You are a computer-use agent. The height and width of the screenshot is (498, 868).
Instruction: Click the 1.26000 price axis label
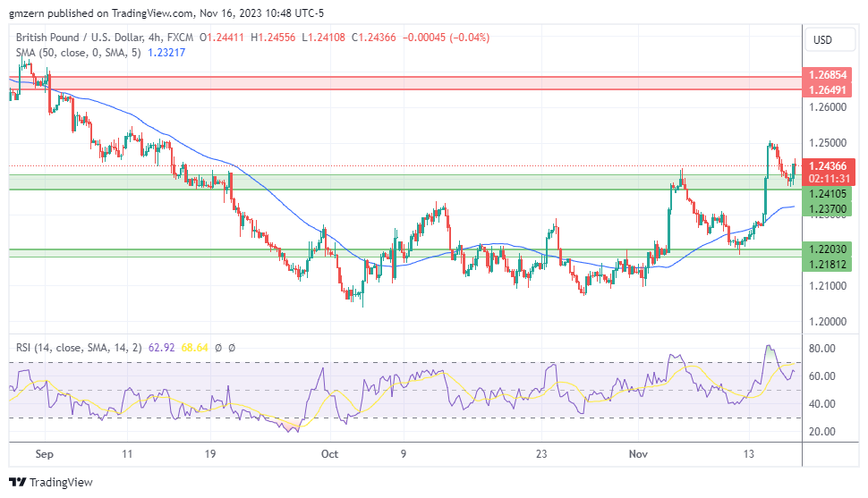pos(828,107)
